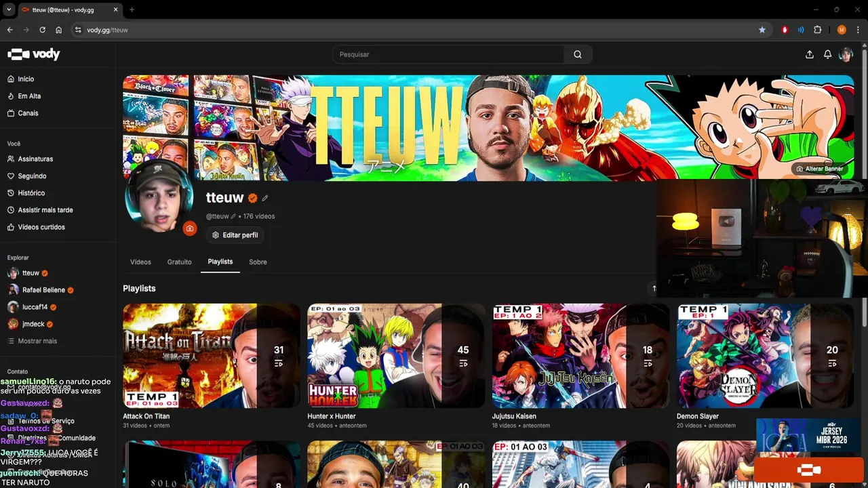This screenshot has width=868, height=488.
Task: Click the Attack On Titan playlist title
Action: 146,416
